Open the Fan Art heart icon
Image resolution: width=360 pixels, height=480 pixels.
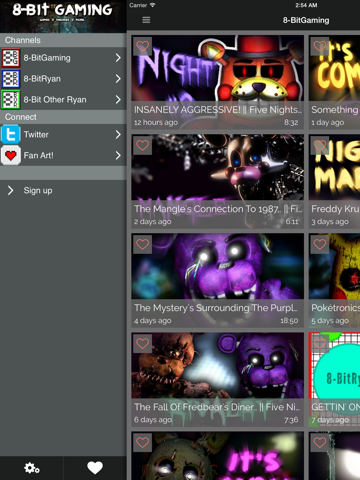pos(11,155)
